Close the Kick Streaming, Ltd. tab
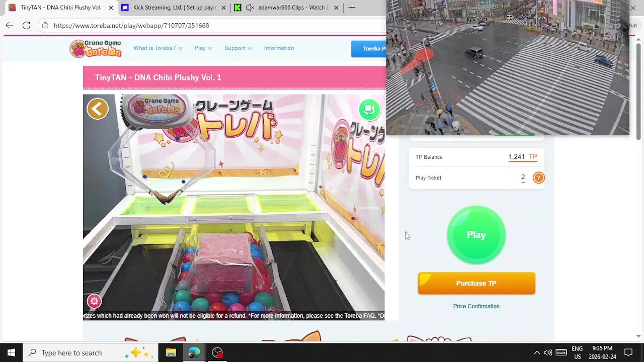The width and height of the screenshot is (644, 362). pyautogui.click(x=223, y=8)
